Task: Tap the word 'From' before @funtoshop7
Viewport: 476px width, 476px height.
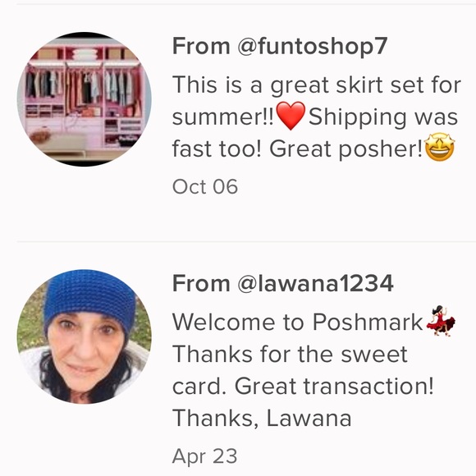Action: 201,46
